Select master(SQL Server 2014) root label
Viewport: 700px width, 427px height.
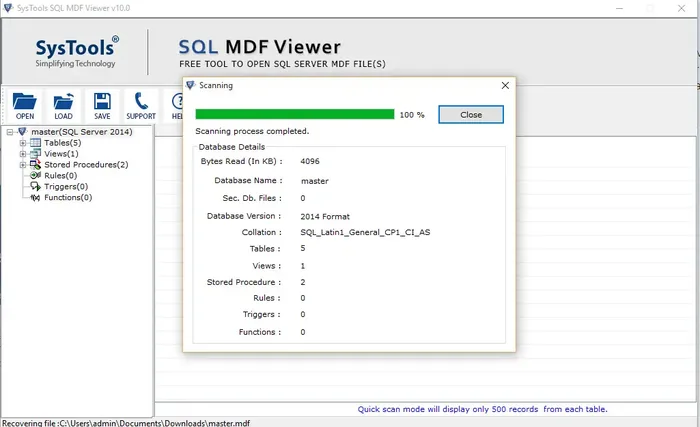82,132
